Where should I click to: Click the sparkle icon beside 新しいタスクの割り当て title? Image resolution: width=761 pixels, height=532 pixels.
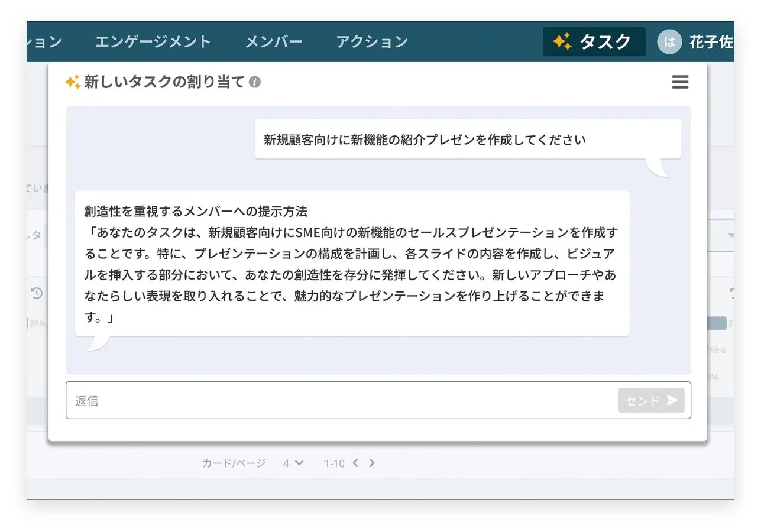72,82
